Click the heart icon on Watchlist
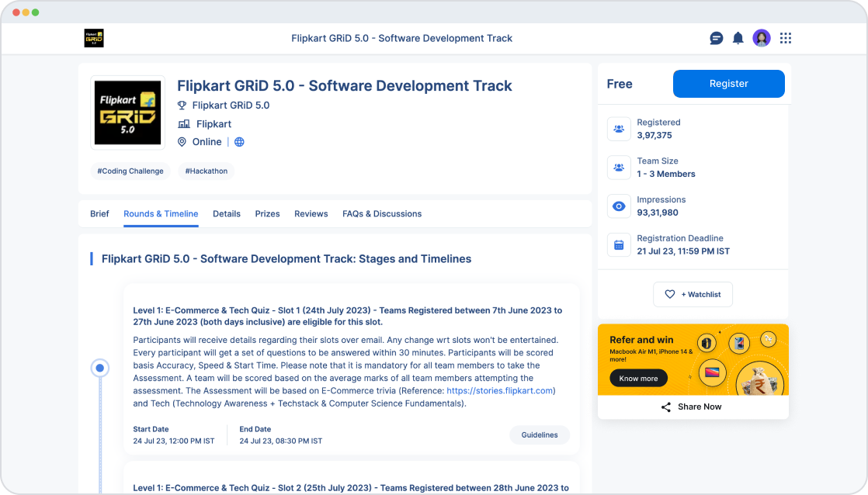The height and width of the screenshot is (495, 868). [670, 294]
